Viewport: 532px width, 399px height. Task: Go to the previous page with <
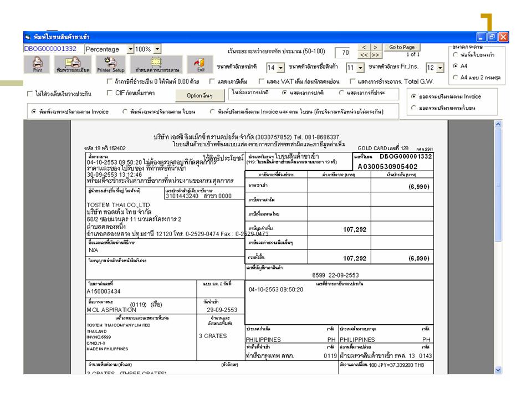(x=364, y=48)
